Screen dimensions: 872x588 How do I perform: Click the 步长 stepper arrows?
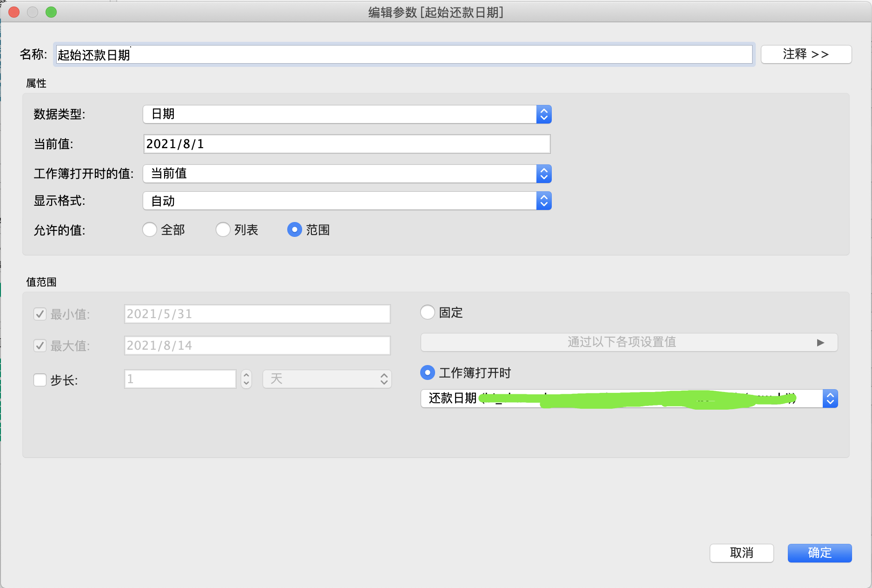246,379
